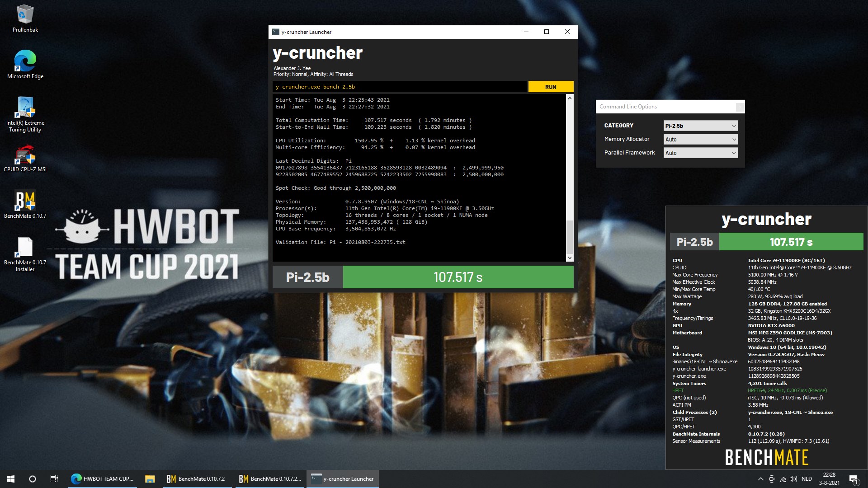Open the BenchMate 0.10.7 Installer file
This screenshot has width=868, height=488.
coord(25,254)
